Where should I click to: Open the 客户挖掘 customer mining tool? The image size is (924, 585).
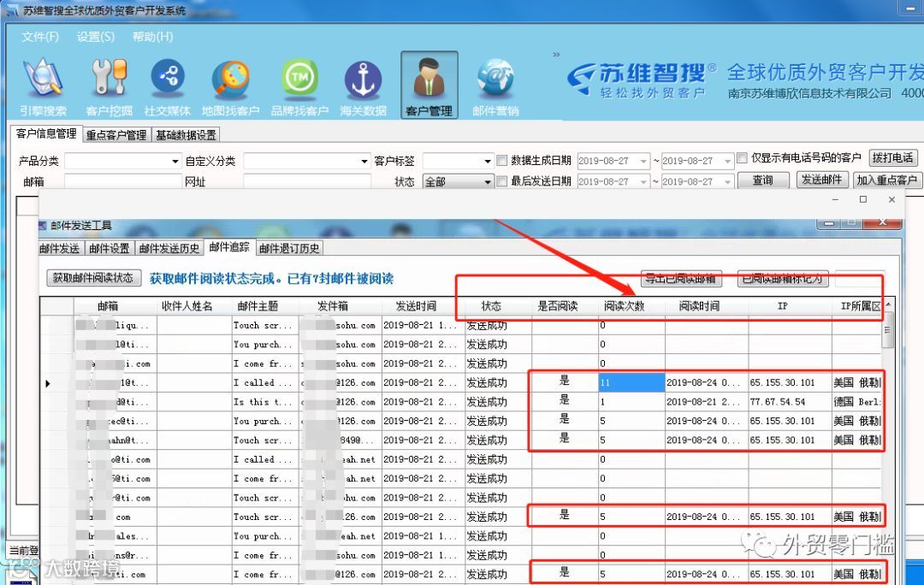click(109, 87)
